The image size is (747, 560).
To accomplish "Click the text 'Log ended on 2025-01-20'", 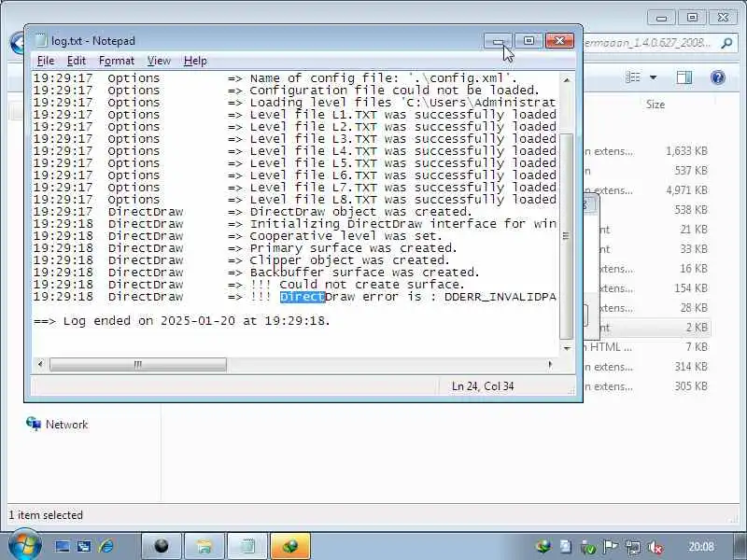I will 149,321.
